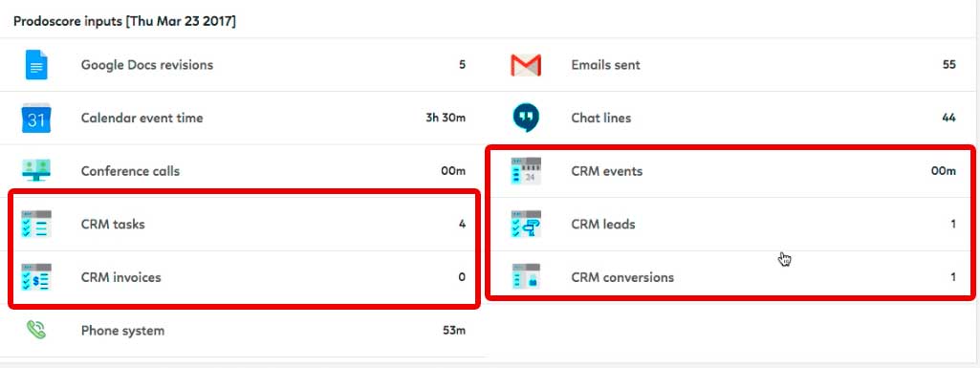Viewport: 980px width, 368px height.
Task: Click the Google Docs revisions icon
Action: click(x=36, y=64)
